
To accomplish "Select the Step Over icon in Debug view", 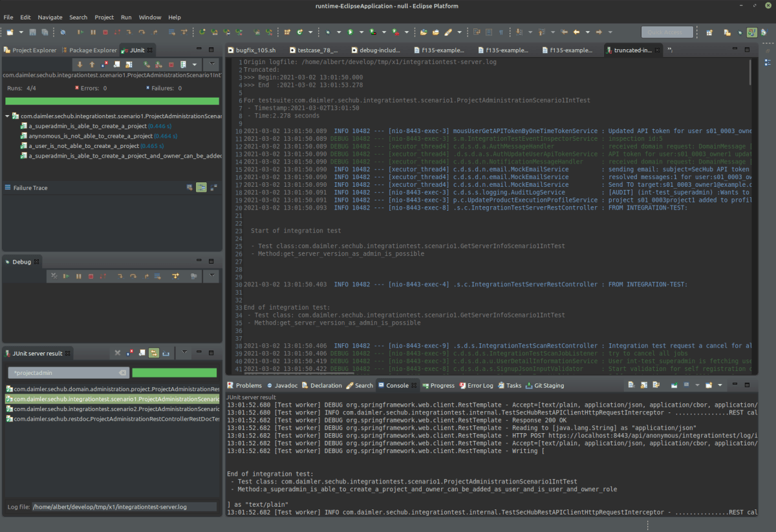I will pos(133,276).
